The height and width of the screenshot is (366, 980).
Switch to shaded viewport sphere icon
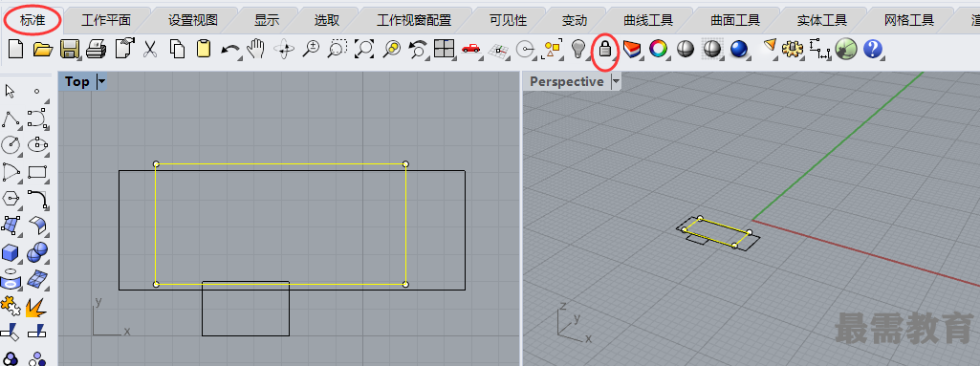click(x=686, y=49)
